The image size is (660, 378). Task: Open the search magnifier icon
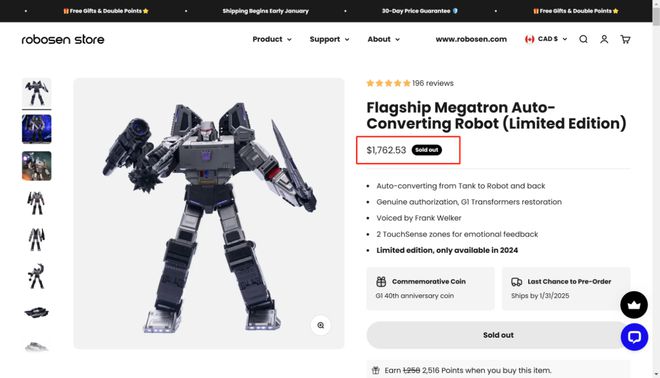click(x=583, y=39)
